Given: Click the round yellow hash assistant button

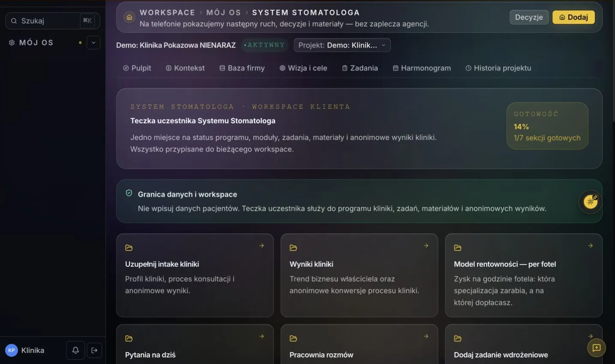Looking at the screenshot, I should 591,202.
